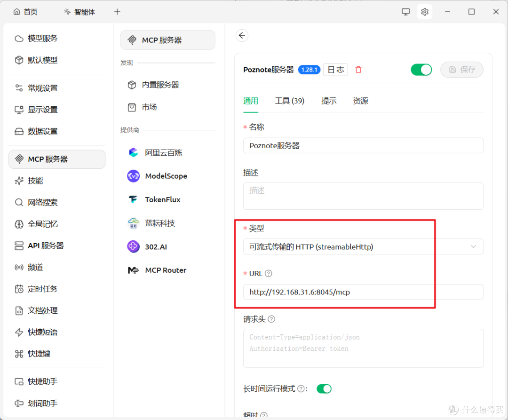
Task: Click the ModelScope provider icon
Action: click(133, 176)
